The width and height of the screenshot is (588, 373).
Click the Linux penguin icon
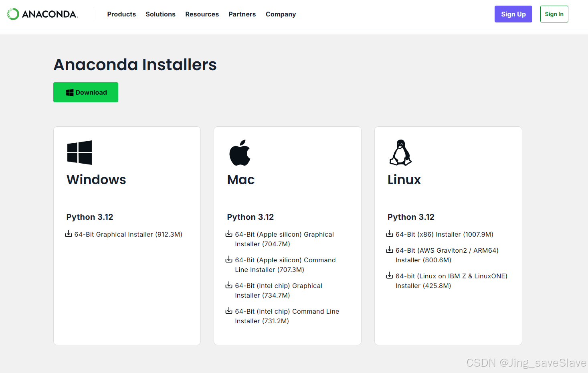point(400,152)
